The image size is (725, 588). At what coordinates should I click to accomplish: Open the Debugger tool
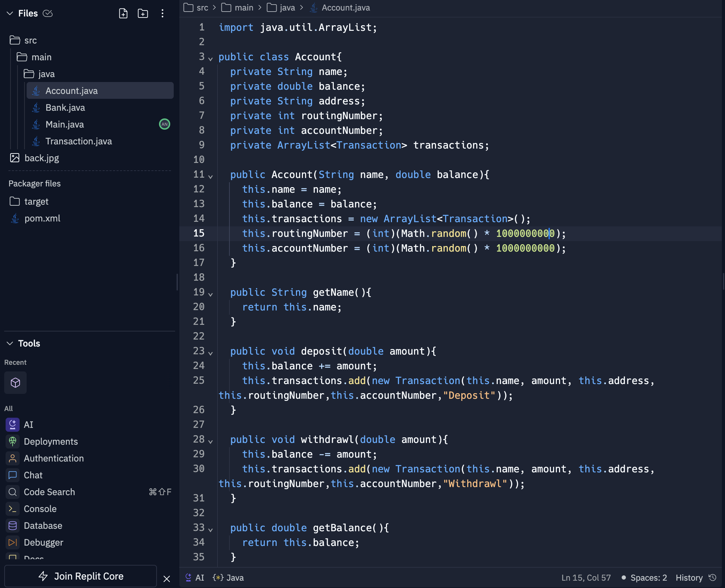[43, 542]
